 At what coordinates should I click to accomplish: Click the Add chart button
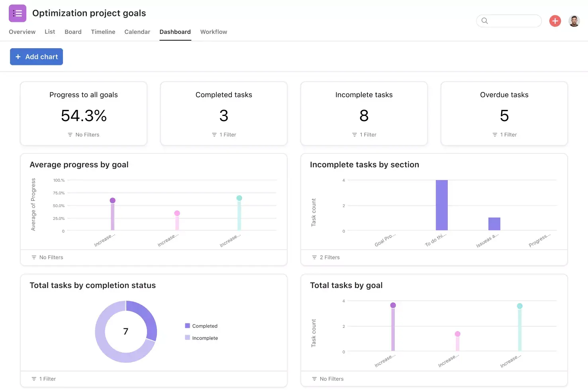(x=36, y=57)
